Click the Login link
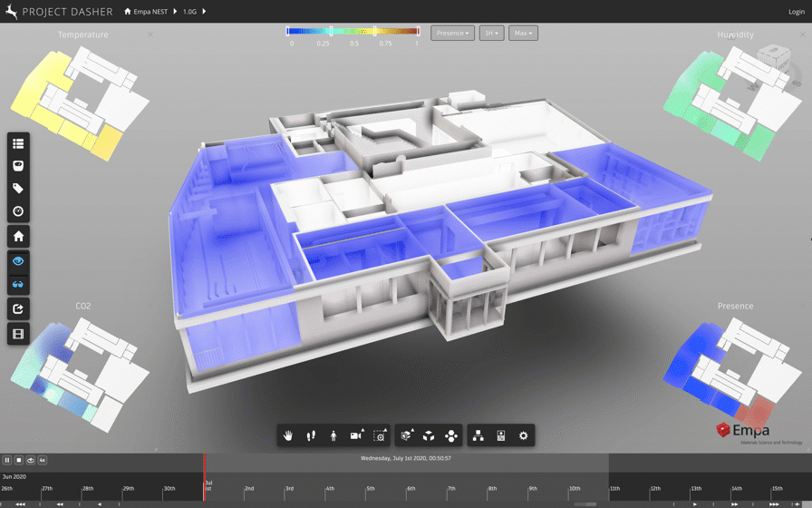The image size is (812, 508). [x=797, y=12]
